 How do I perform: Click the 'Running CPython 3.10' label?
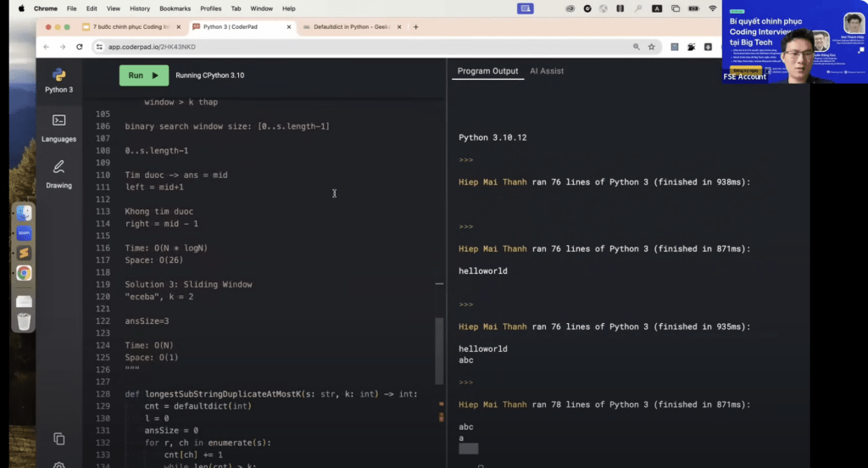point(210,75)
